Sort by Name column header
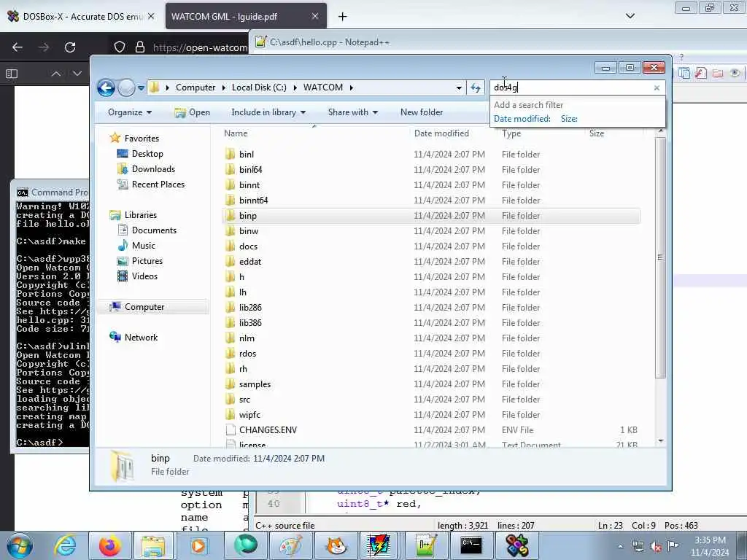747x560 pixels. [236, 133]
